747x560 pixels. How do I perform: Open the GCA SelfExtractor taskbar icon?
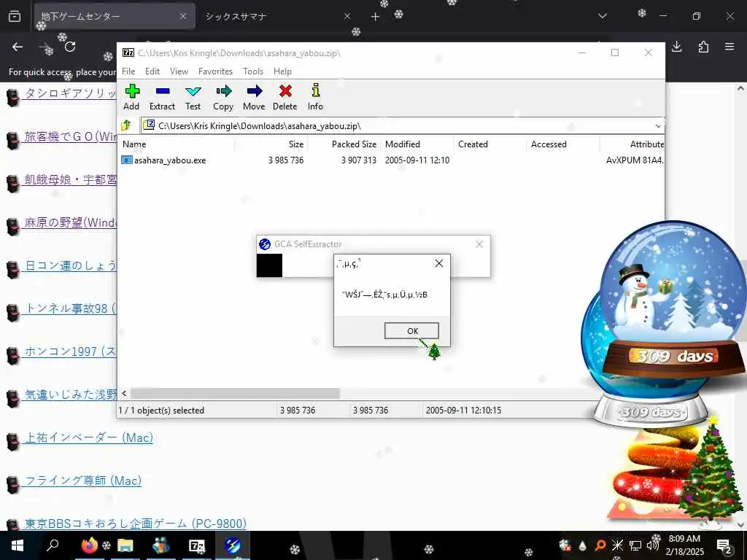(233, 545)
